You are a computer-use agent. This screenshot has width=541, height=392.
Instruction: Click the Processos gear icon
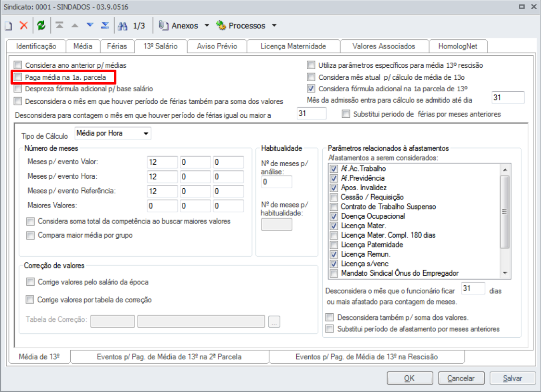click(x=221, y=25)
